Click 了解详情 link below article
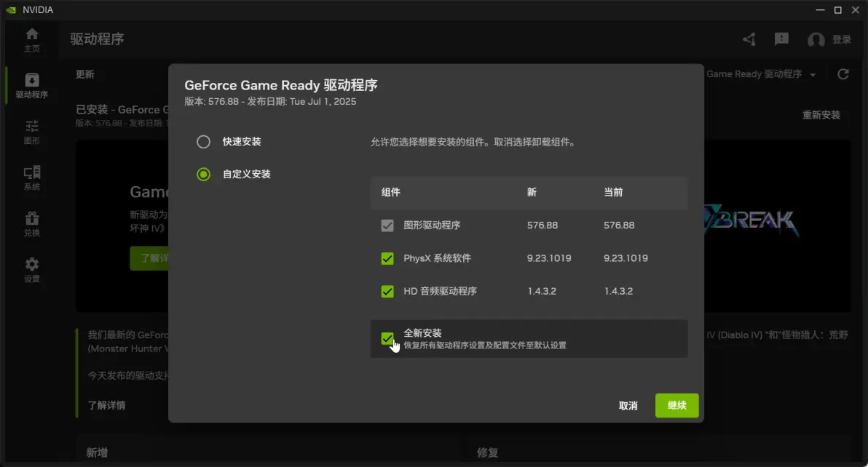 coord(106,405)
